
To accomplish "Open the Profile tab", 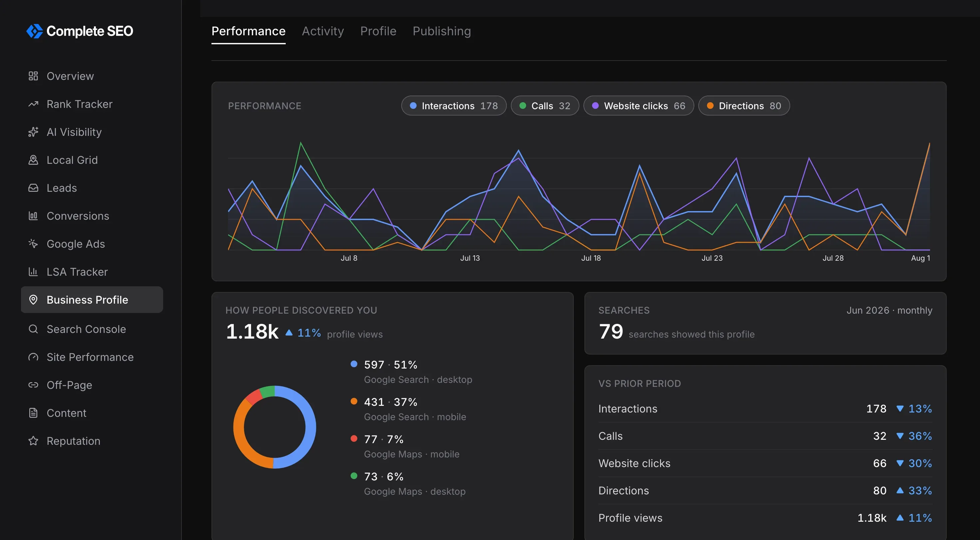I will [378, 31].
